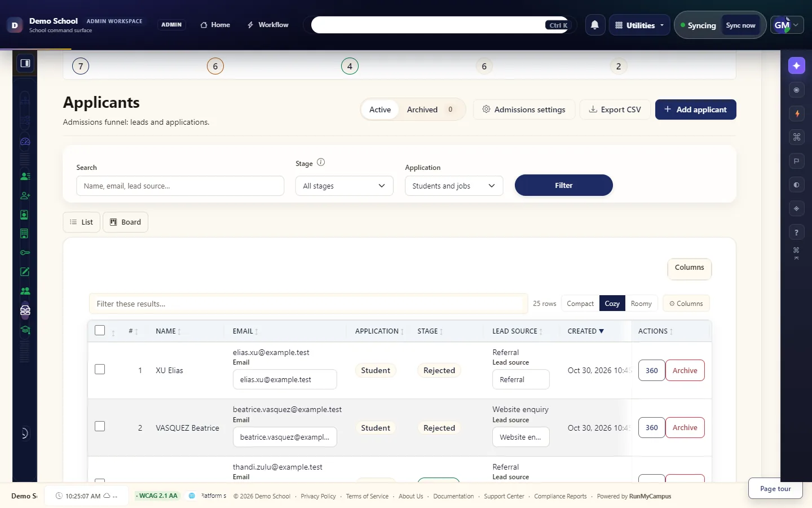Expand the Utilities menu
Viewport: 812px width, 508px height.
point(639,25)
